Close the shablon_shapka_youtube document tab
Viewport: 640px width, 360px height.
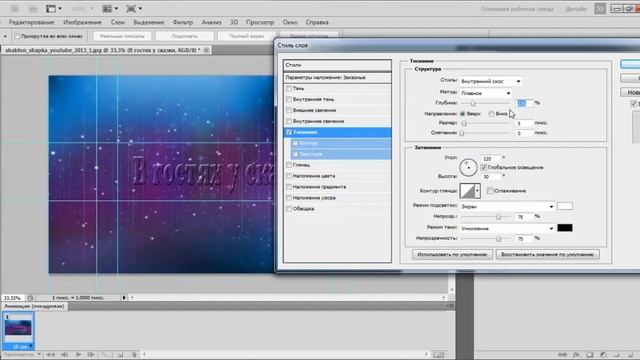pyautogui.click(x=207, y=50)
